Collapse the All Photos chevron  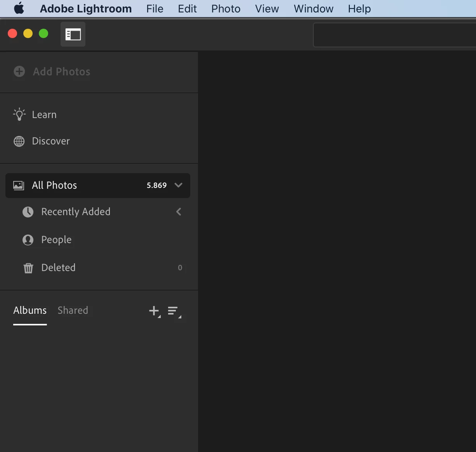pos(179,185)
